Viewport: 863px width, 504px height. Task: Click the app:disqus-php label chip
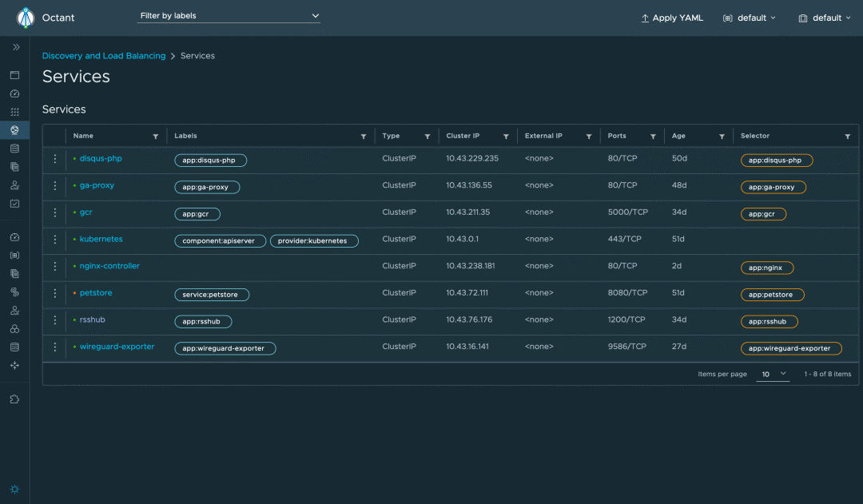tap(210, 160)
